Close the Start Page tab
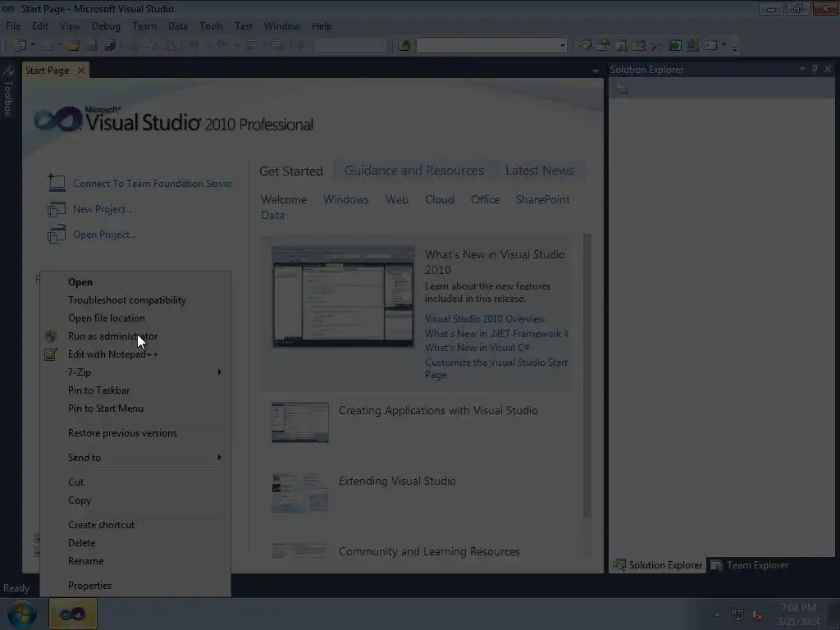Viewport: 840px width, 630px height. [81, 71]
